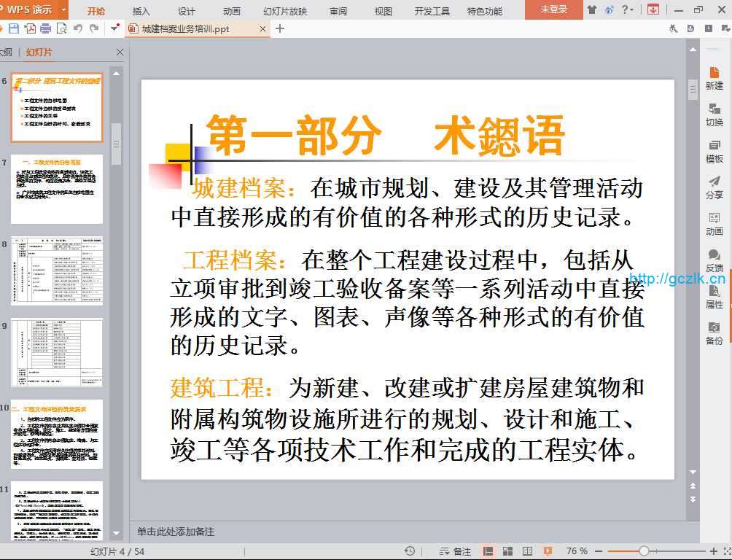Viewport: 732px width, 560px height.
Task: Expand the quick access toolbar customization arrow
Action: coord(114,28)
